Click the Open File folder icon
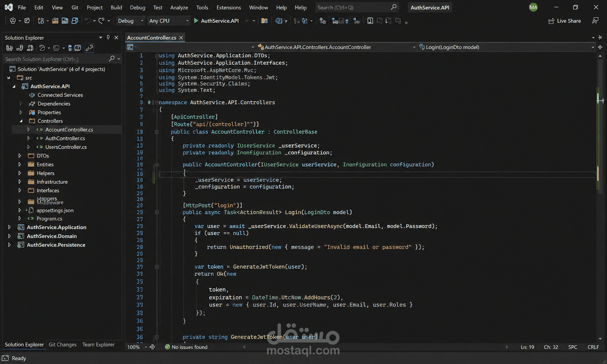This screenshot has height=364, width=607. 55,21
